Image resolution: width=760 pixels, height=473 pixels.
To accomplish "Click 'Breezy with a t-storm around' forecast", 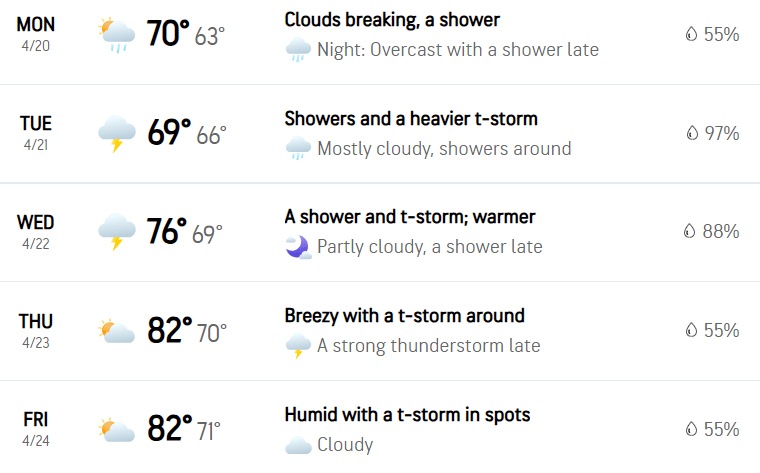I will point(405,316).
